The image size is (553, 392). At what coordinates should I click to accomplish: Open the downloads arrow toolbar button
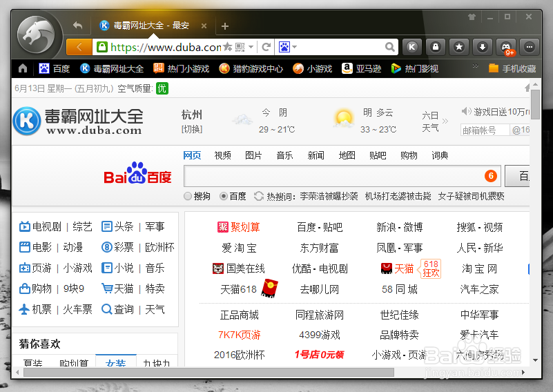point(482,47)
